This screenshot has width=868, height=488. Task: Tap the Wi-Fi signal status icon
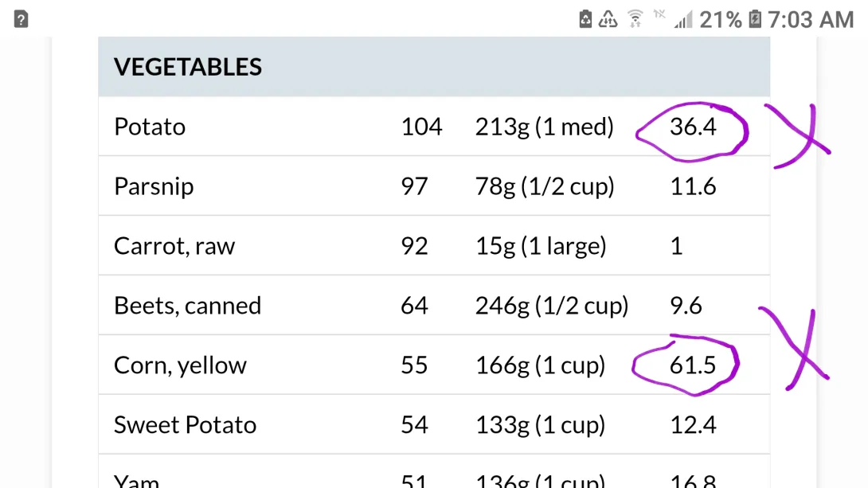click(x=635, y=19)
